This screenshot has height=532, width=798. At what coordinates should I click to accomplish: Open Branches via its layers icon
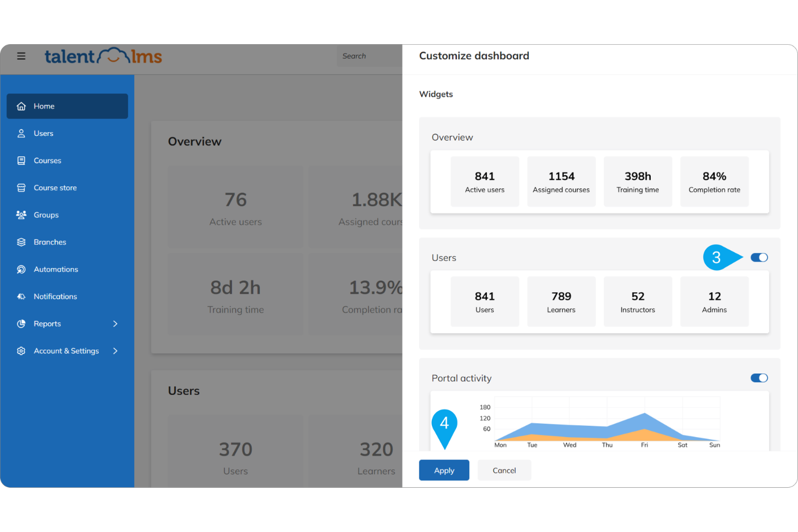point(21,242)
